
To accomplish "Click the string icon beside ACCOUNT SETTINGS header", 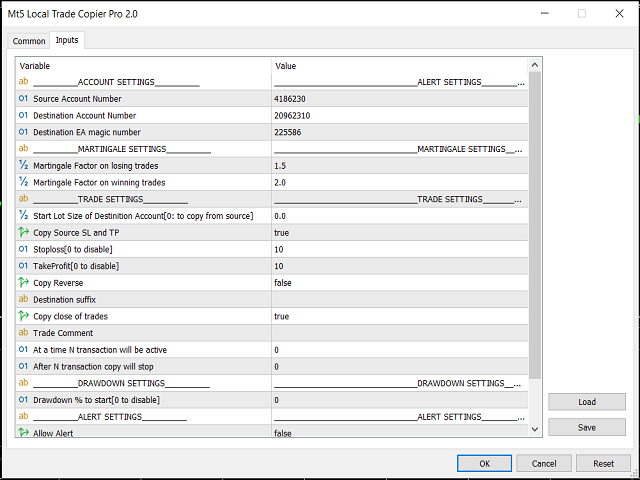I will (x=23, y=82).
